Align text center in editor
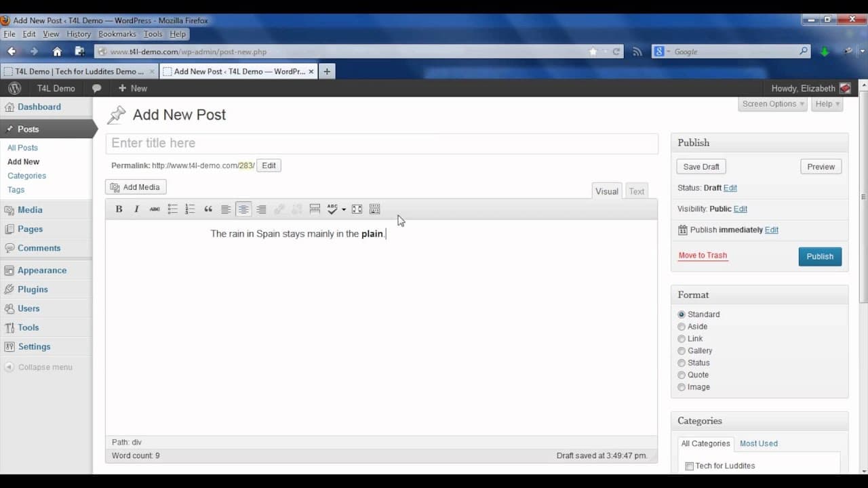Image resolution: width=868 pixels, height=488 pixels. [243, 209]
